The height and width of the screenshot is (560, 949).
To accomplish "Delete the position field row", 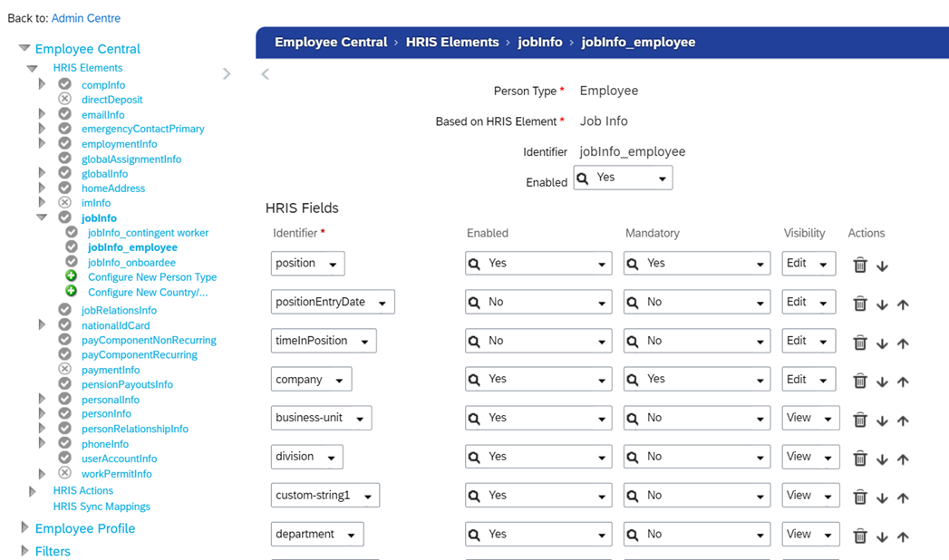I will [x=860, y=266].
